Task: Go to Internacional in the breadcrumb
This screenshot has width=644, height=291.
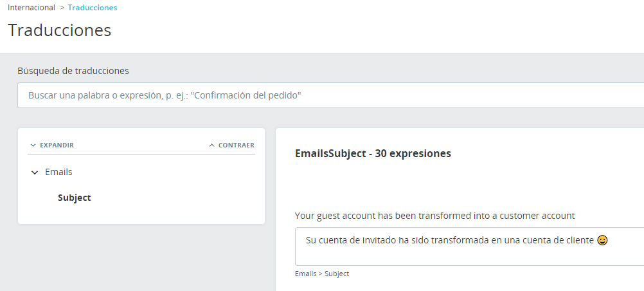Action: tap(31, 8)
